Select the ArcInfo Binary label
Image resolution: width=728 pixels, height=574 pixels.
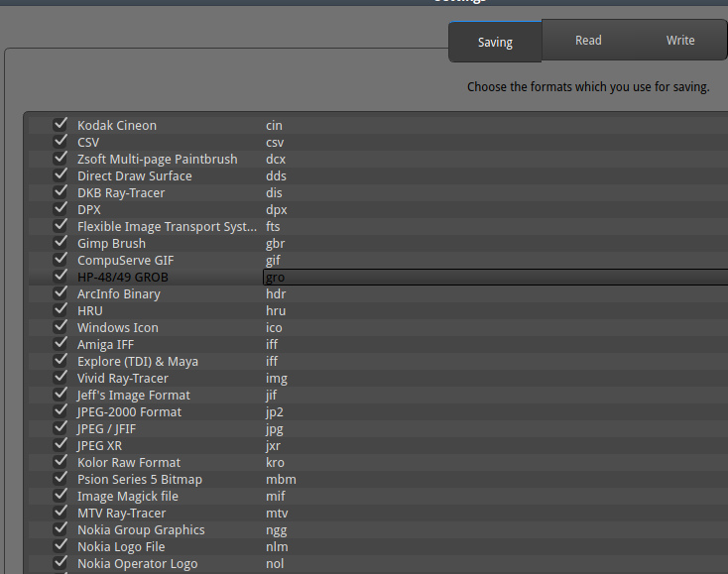[119, 294]
